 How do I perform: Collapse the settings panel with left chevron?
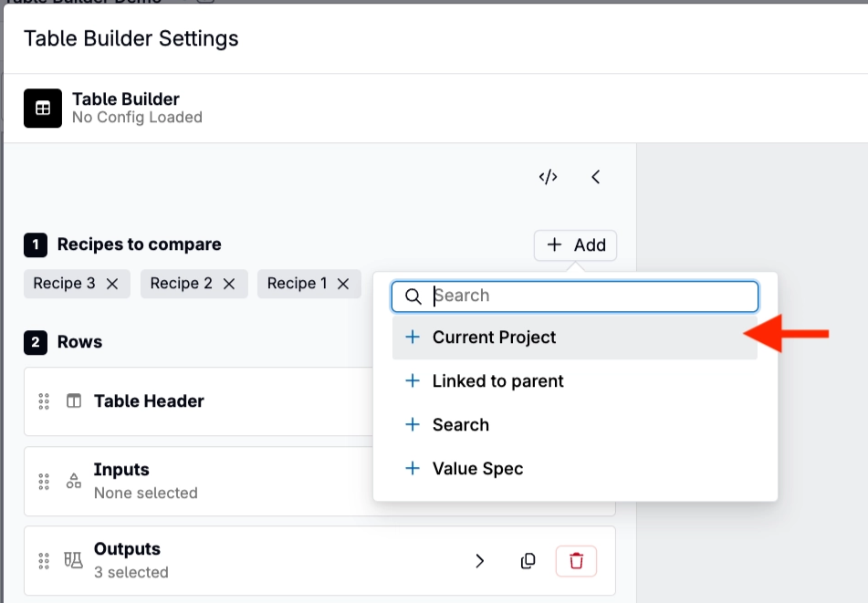click(596, 177)
